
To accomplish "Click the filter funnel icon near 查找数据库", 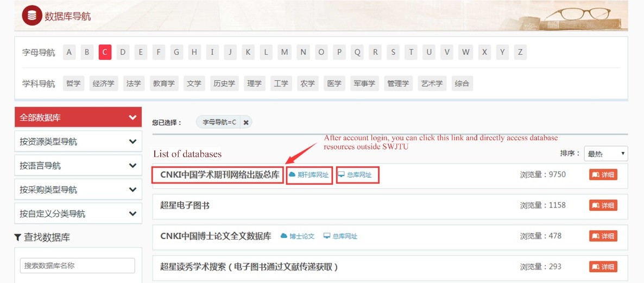I will tap(18, 237).
